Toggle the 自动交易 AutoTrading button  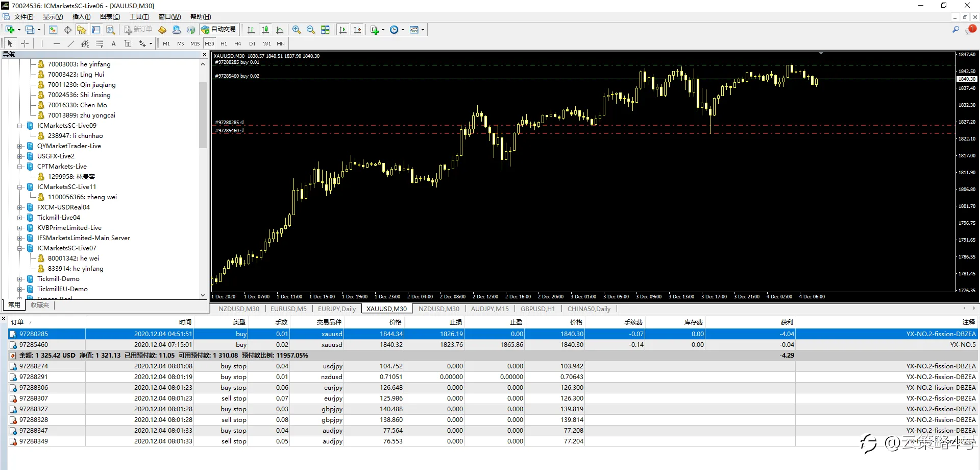(x=218, y=30)
